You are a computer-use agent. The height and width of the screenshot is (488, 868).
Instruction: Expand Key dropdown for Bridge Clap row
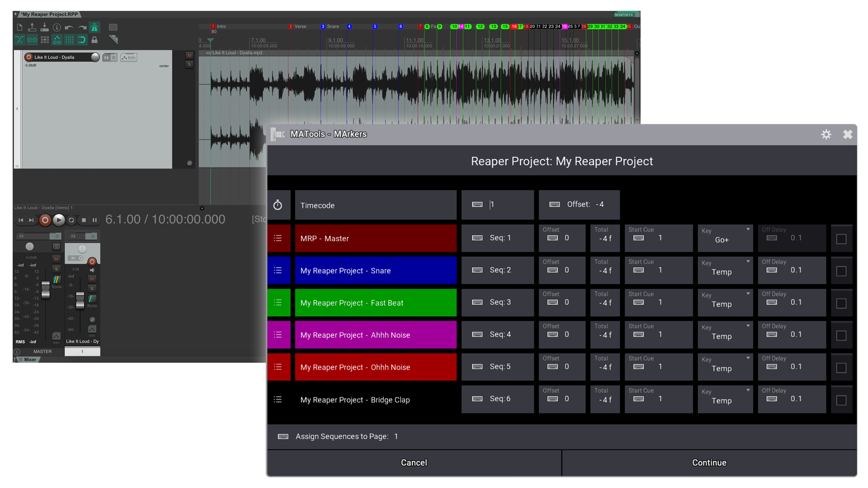tap(725, 399)
